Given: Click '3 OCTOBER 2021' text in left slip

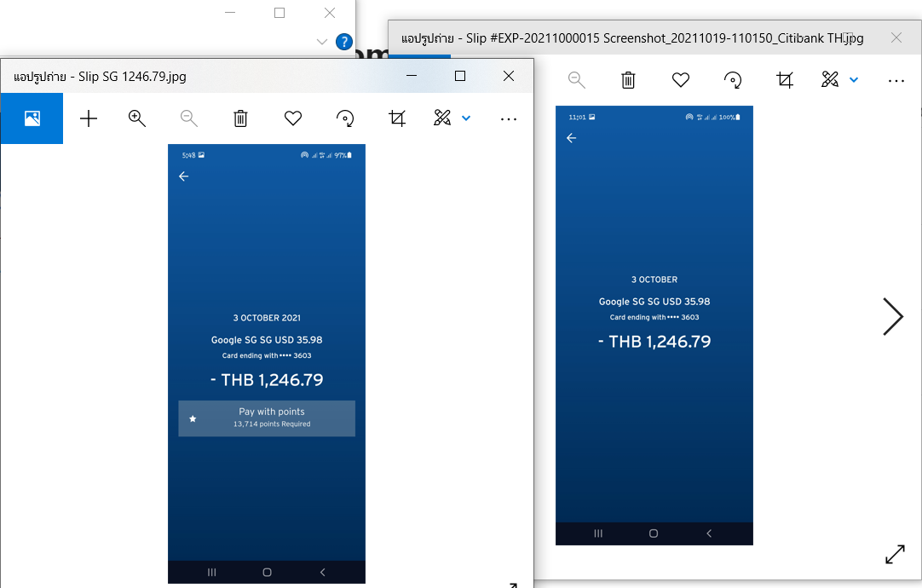Looking at the screenshot, I should (267, 318).
